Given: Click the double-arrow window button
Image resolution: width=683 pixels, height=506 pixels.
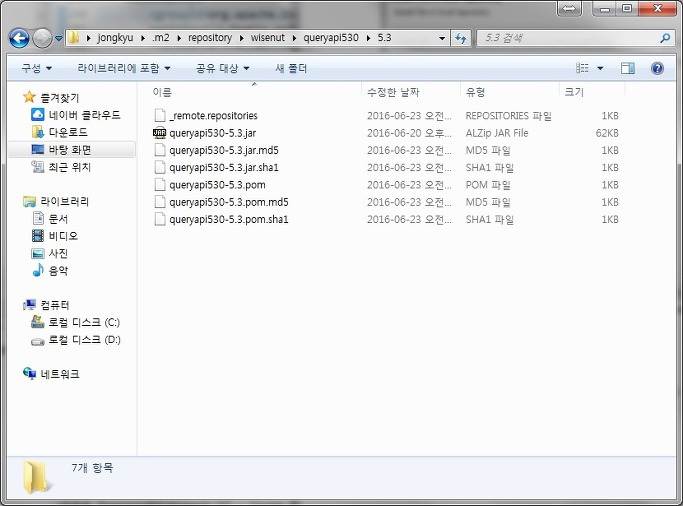Looking at the screenshot, I should (x=569, y=8).
